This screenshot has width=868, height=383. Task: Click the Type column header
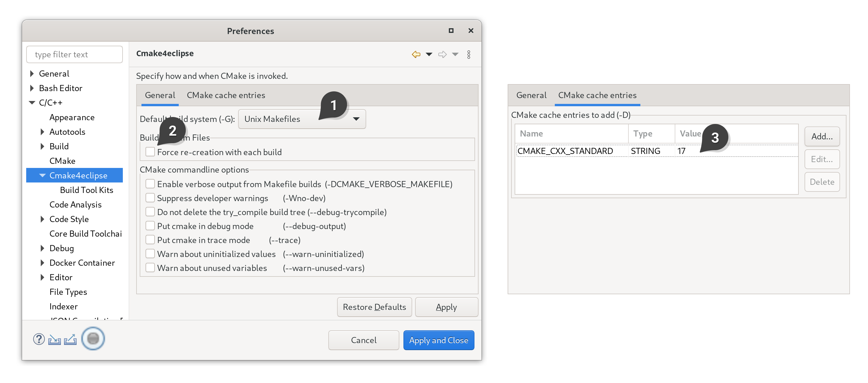(x=651, y=134)
